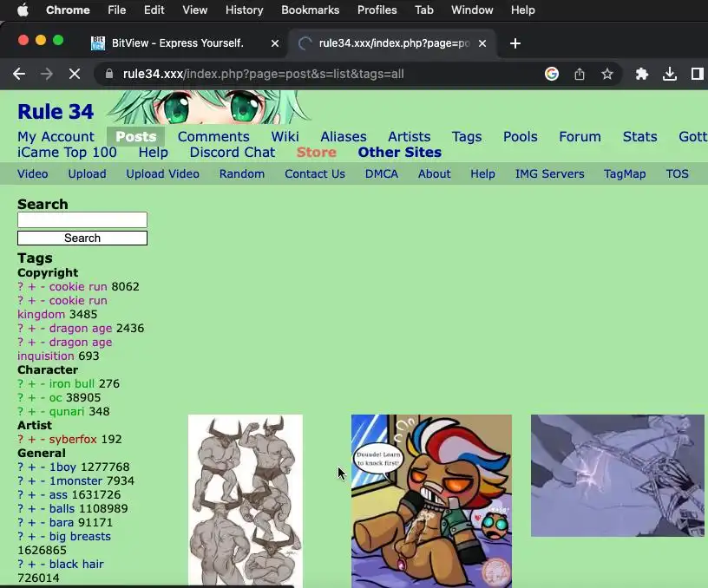Open the Apple menu
Screen dimensions: 708x588
(23, 10)
